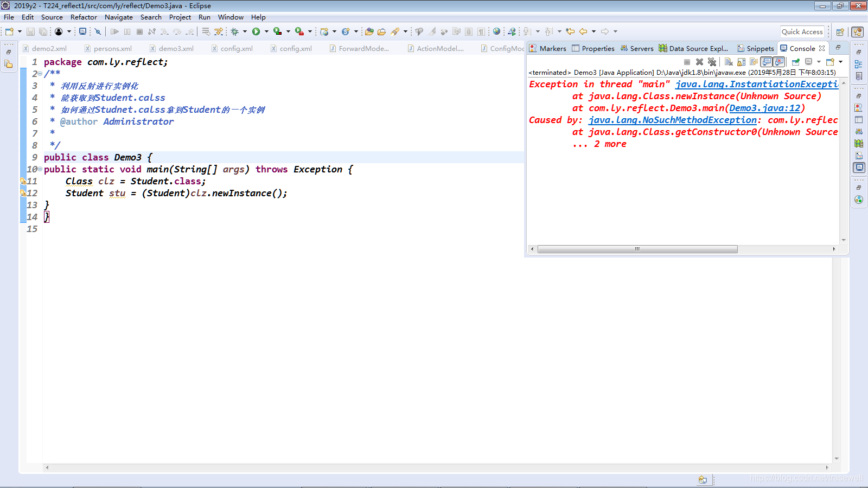Click the Back navigation arrow icon

[583, 31]
